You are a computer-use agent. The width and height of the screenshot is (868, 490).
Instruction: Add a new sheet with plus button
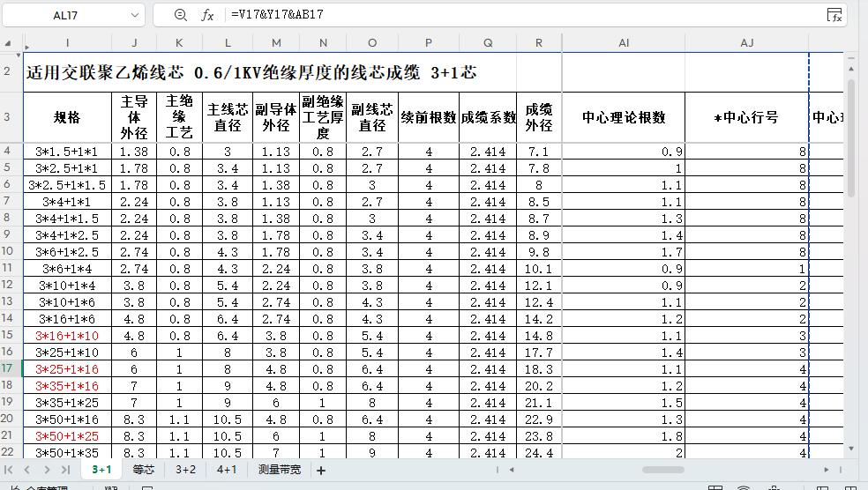(321, 471)
